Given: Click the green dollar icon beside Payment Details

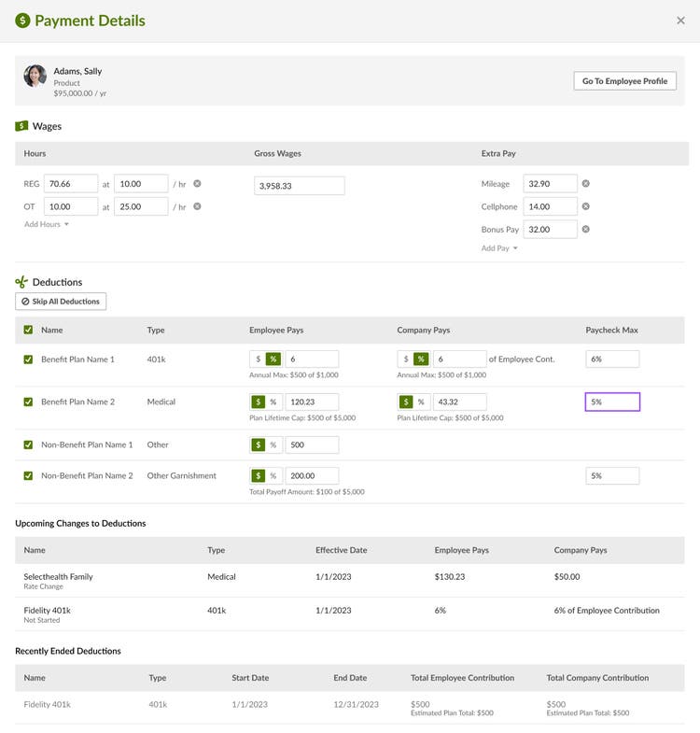Looking at the screenshot, I should coord(22,21).
